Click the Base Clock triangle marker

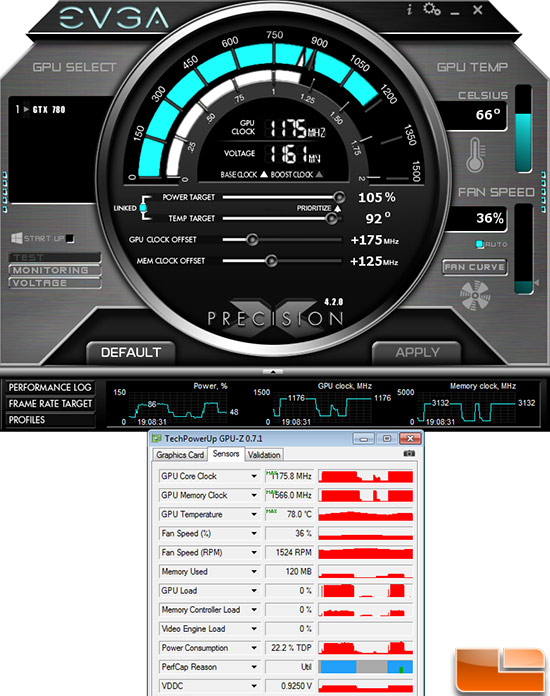pyautogui.click(x=264, y=174)
